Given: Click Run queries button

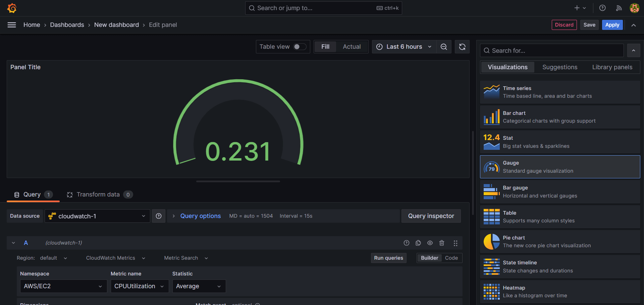Looking at the screenshot, I should pos(388,258).
